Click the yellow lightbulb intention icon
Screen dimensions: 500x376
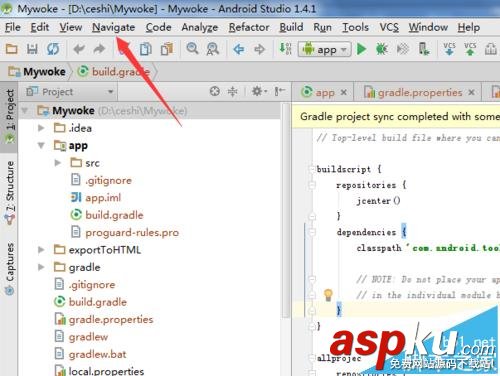328,295
